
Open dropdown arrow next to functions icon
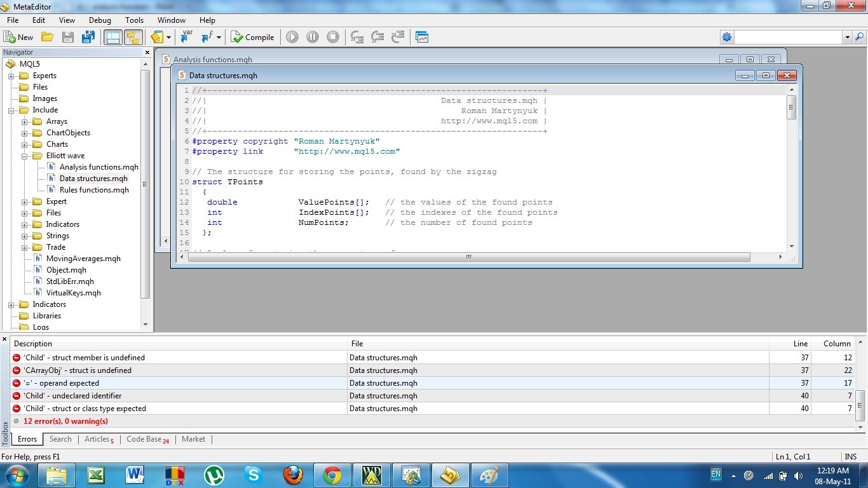click(x=219, y=37)
